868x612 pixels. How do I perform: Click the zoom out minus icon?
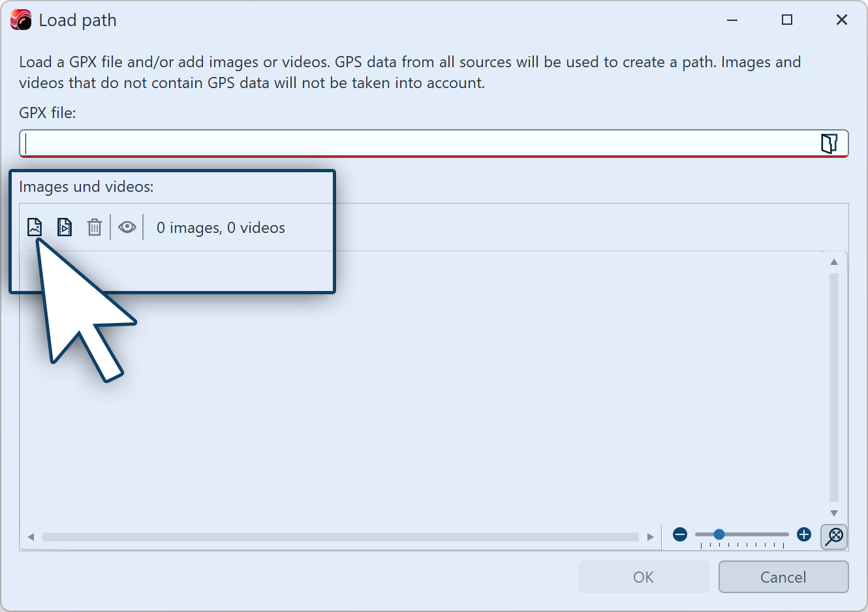pos(679,534)
